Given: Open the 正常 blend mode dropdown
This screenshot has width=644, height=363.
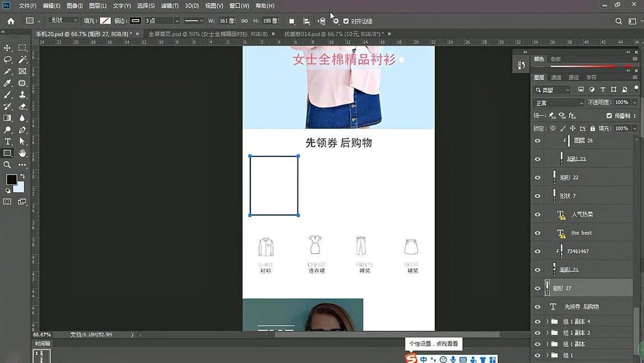Looking at the screenshot, I should coord(559,102).
